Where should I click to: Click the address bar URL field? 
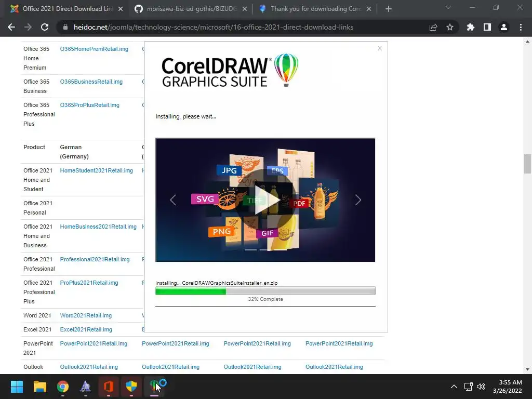pos(214,27)
